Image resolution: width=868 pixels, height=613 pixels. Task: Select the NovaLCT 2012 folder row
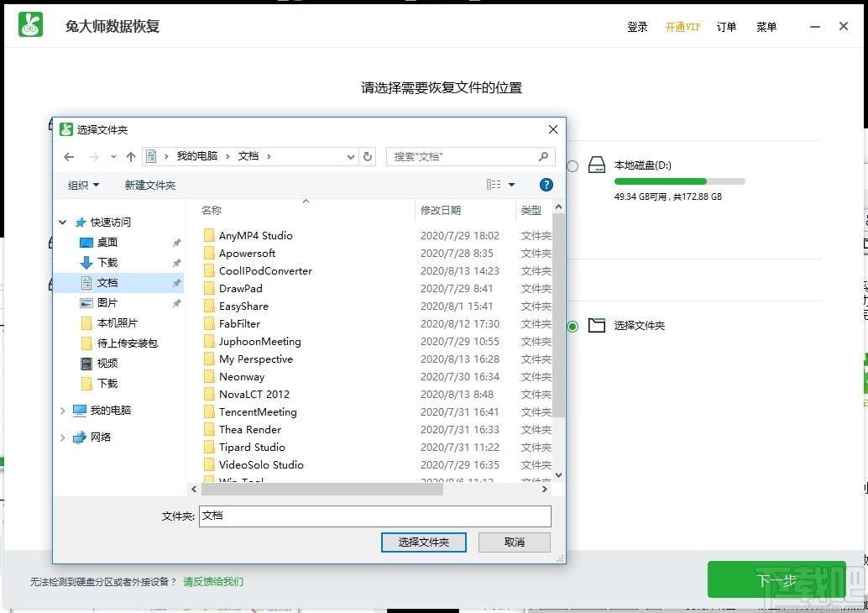point(376,395)
